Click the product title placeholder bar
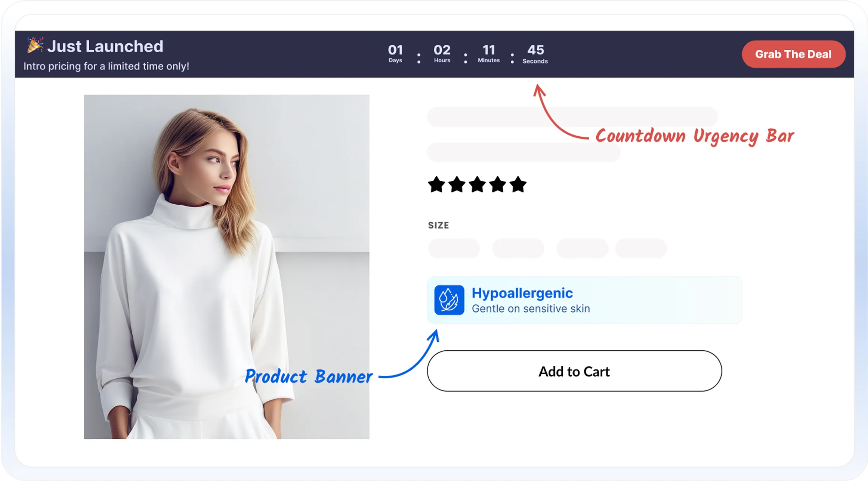This screenshot has width=868, height=481. point(572,117)
